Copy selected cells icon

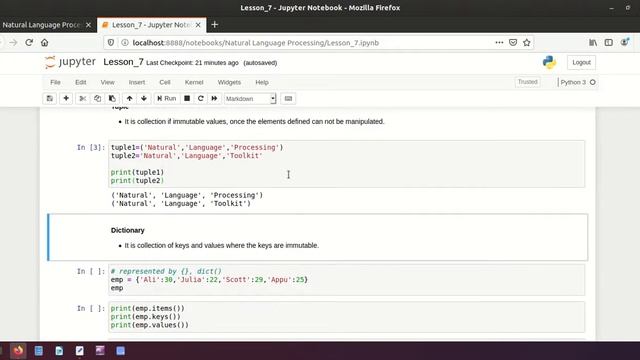pyautogui.click(x=97, y=98)
